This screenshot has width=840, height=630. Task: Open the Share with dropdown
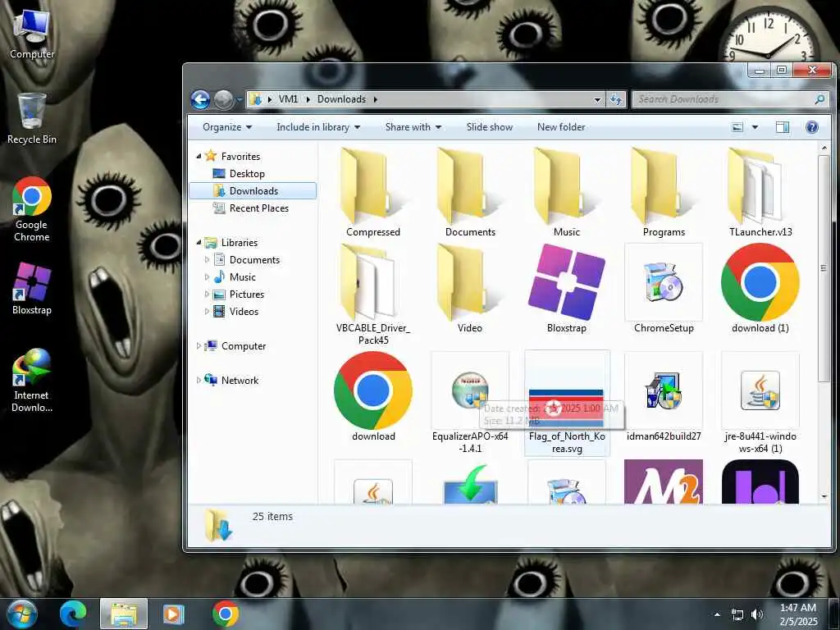(413, 127)
